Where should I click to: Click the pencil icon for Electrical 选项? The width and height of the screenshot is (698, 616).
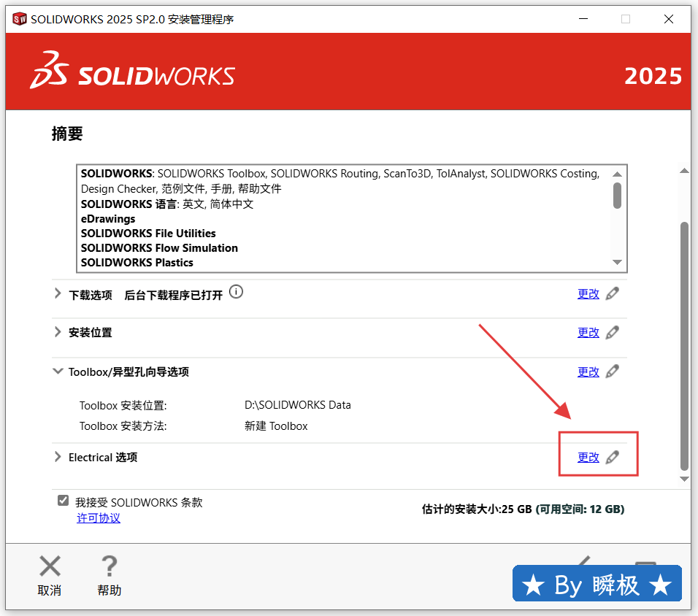[612, 457]
